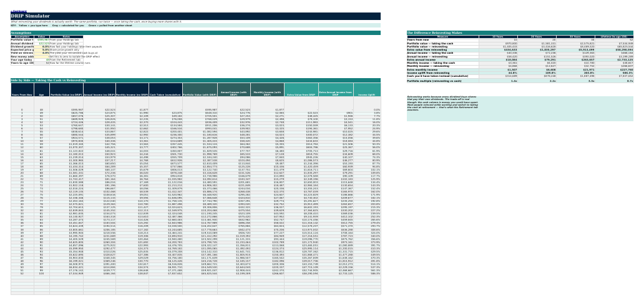The height and width of the screenshot is (305, 644).
Task: Select the Years to age 100 label
Action: [22, 63]
